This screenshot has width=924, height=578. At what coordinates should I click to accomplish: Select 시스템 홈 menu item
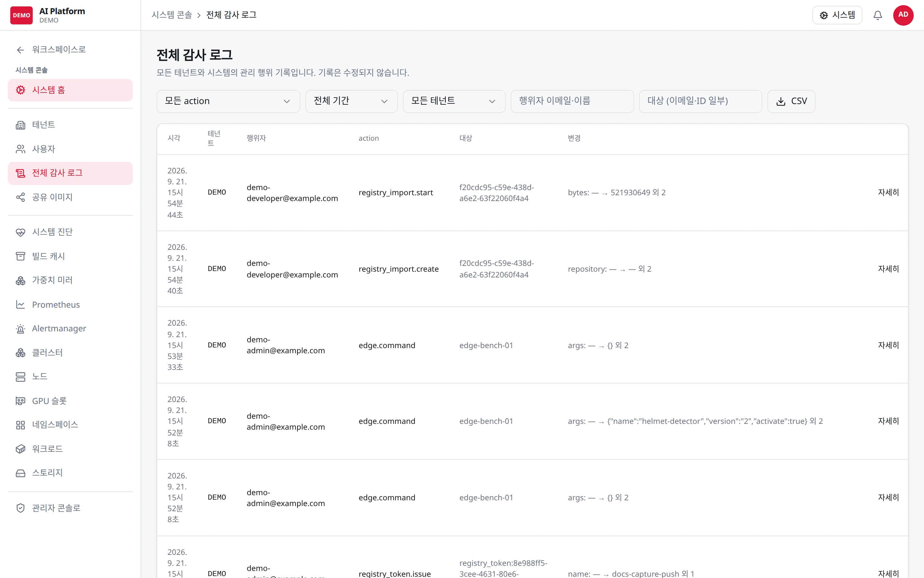tap(70, 90)
